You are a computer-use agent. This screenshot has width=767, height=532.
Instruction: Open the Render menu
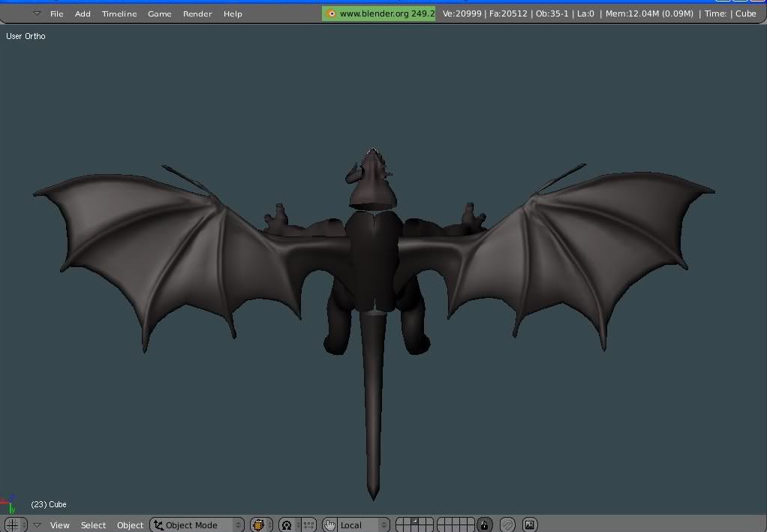[x=197, y=14]
